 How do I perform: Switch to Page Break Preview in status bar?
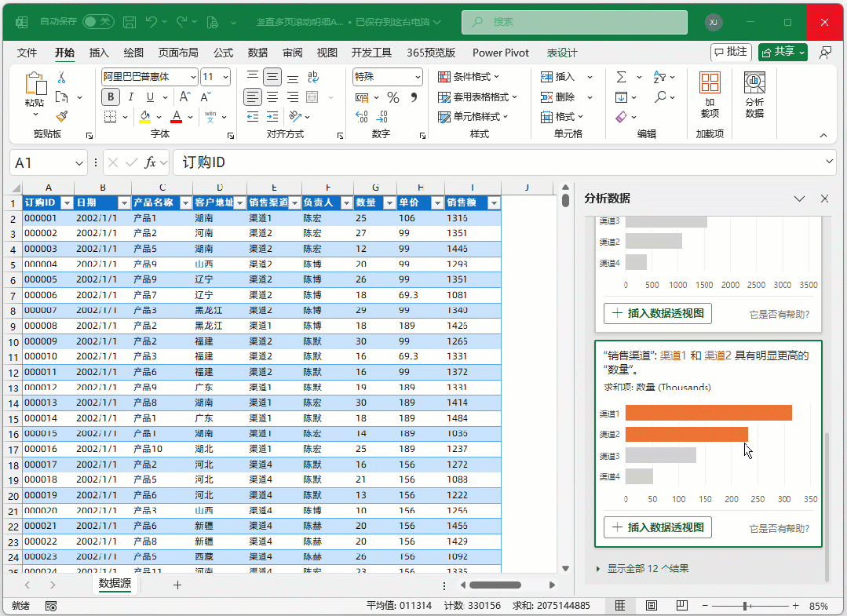click(682, 605)
